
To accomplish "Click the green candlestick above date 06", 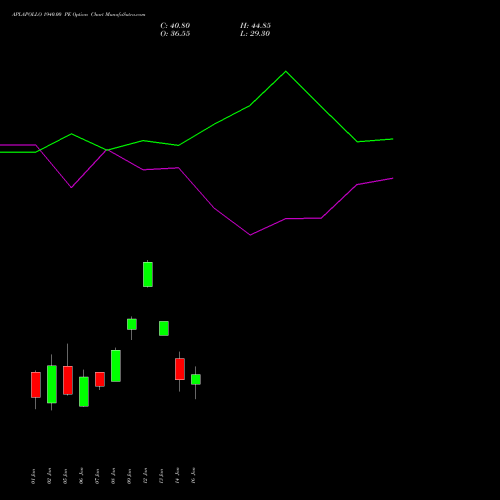I will (x=84, y=391).
